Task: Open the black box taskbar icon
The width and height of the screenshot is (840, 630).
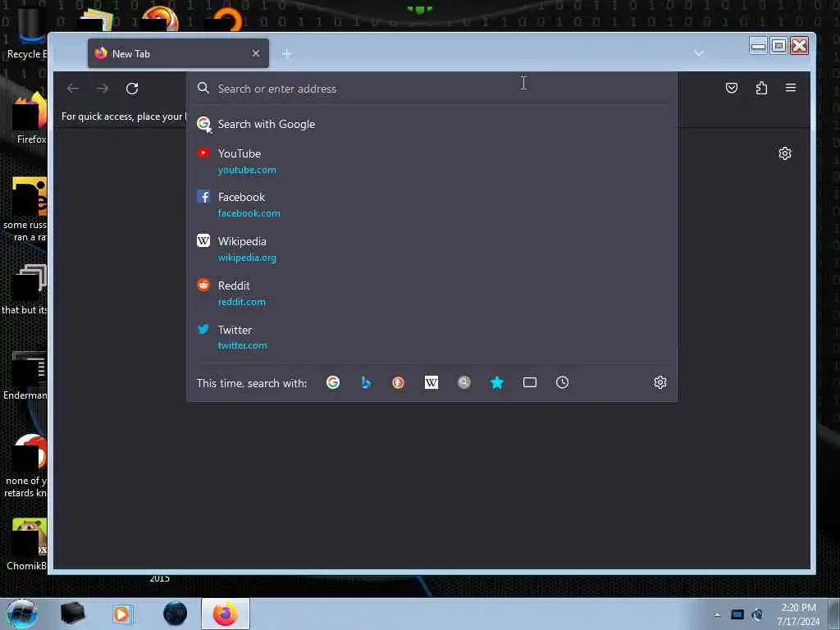Action: (72, 614)
